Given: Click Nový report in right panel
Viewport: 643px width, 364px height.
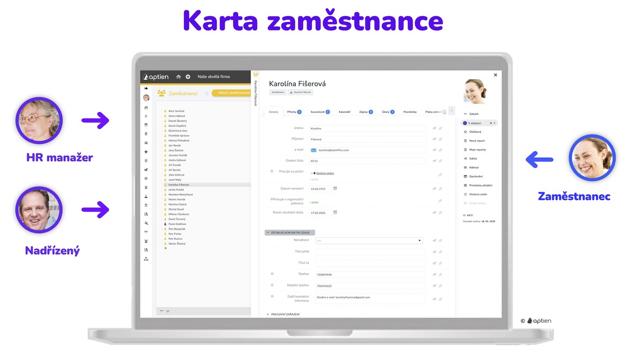Looking at the screenshot, I should tap(474, 141).
